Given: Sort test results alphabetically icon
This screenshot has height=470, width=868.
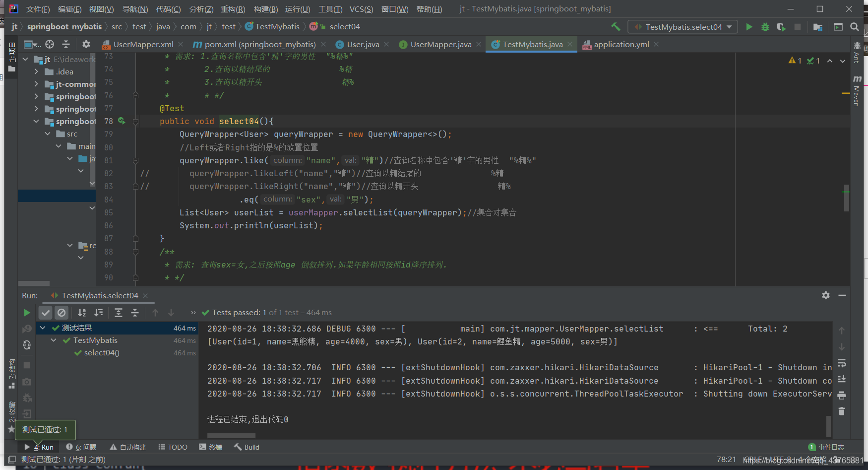Looking at the screenshot, I should click(82, 313).
